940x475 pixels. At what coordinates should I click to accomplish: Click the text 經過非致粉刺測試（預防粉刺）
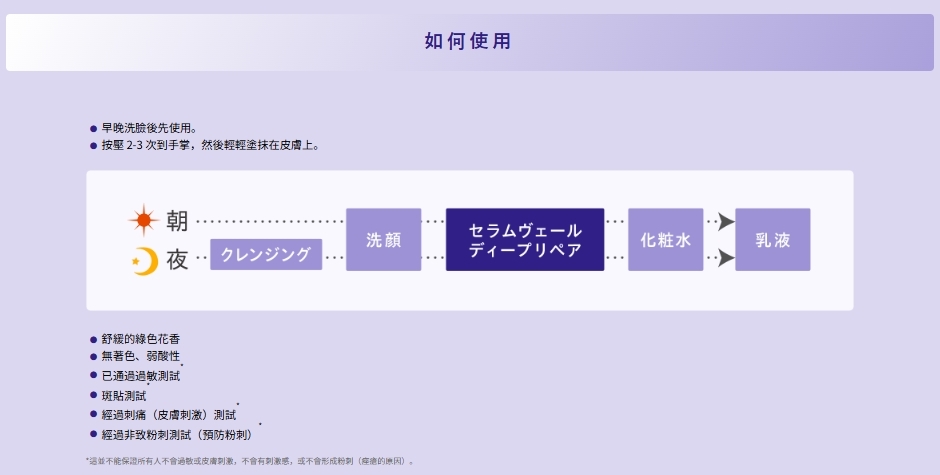point(177,435)
